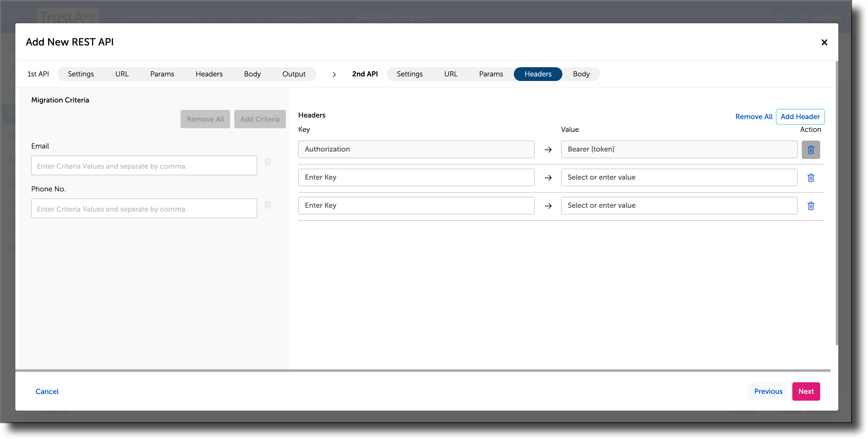Screen dimensions: 868x439
Task: Remove the Phone No. criteria with its trash icon
Action: (x=267, y=205)
